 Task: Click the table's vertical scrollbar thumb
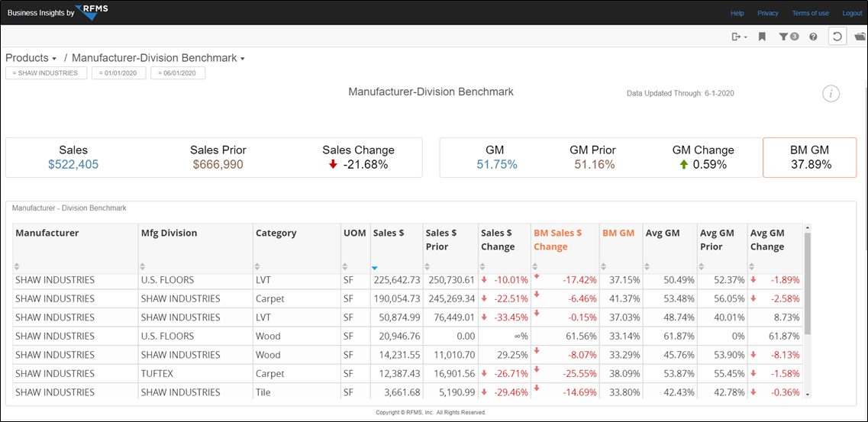pos(807,283)
